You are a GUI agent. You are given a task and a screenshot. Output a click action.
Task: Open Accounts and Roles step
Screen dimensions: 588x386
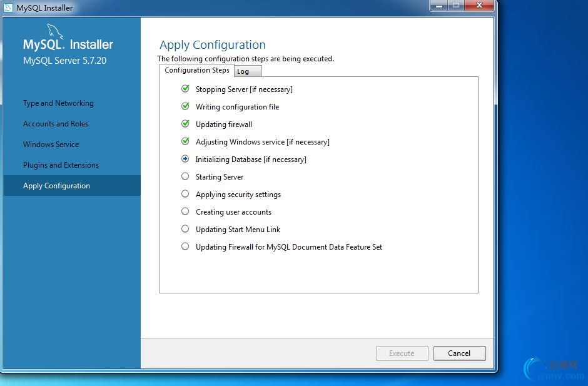[x=56, y=124]
